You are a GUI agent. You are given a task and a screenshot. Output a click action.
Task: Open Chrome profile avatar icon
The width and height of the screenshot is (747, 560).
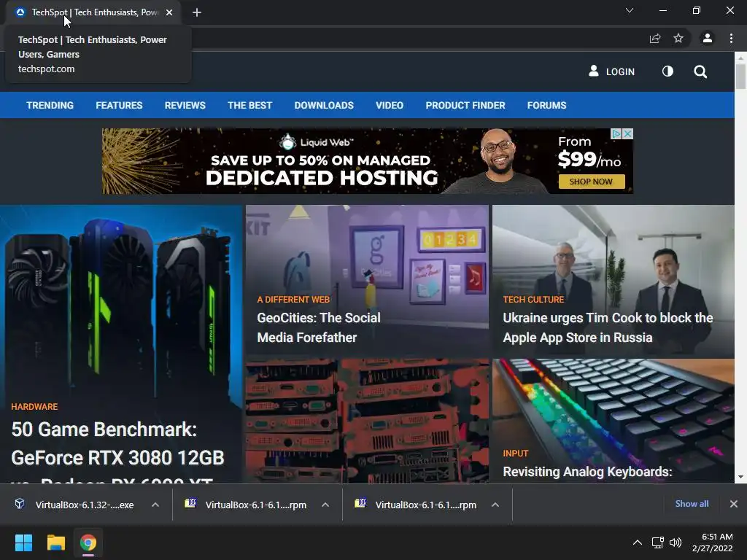click(708, 38)
